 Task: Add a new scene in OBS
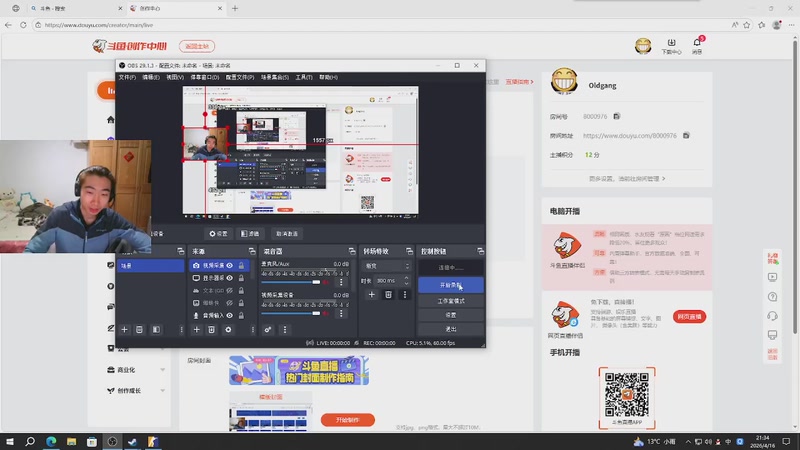pyautogui.click(x=124, y=330)
